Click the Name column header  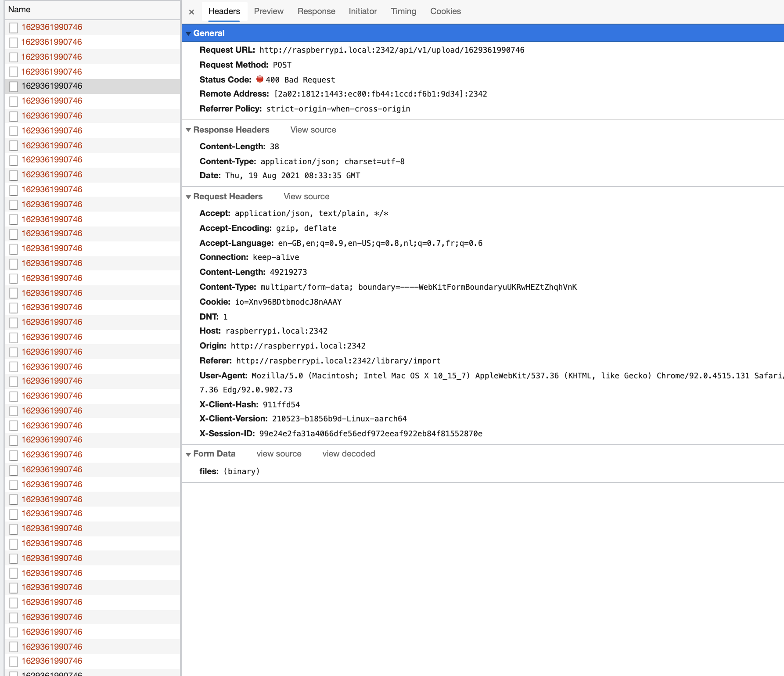[x=92, y=10]
